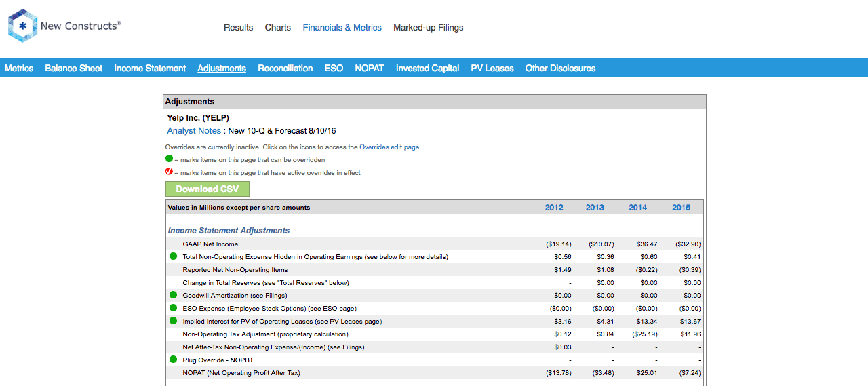
Task: Click the New Constructs logo
Action: pyautogui.click(x=64, y=26)
